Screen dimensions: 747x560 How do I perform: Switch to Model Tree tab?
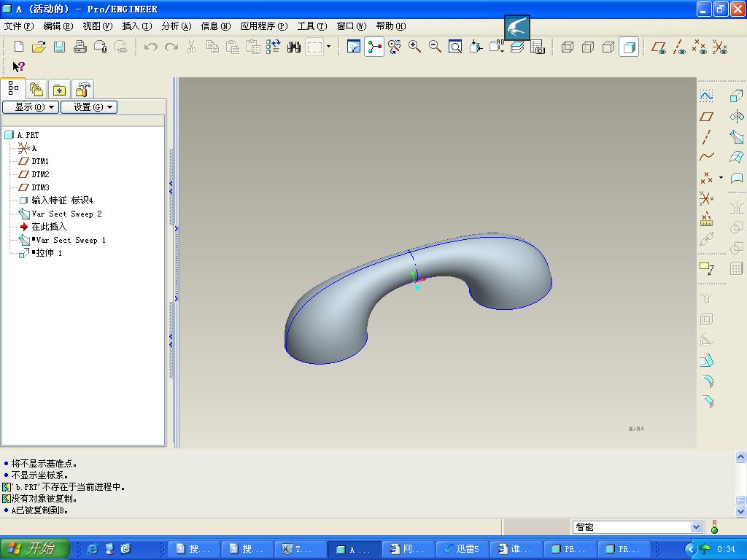click(13, 88)
